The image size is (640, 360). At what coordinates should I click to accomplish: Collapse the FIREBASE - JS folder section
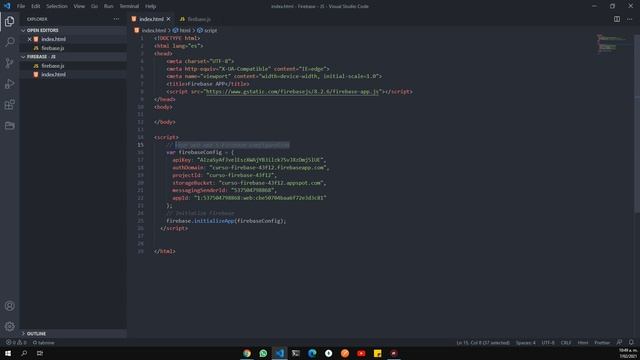73,57
